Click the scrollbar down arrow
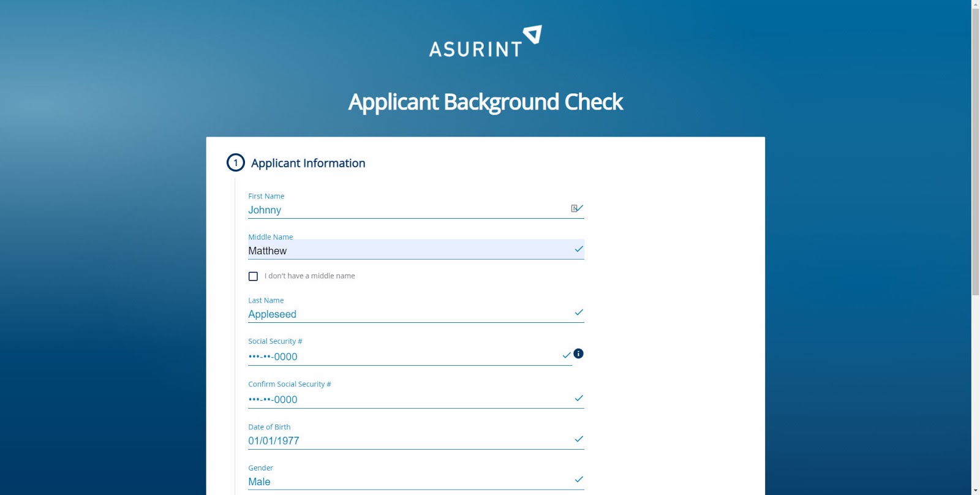This screenshot has width=980, height=495. point(976,491)
